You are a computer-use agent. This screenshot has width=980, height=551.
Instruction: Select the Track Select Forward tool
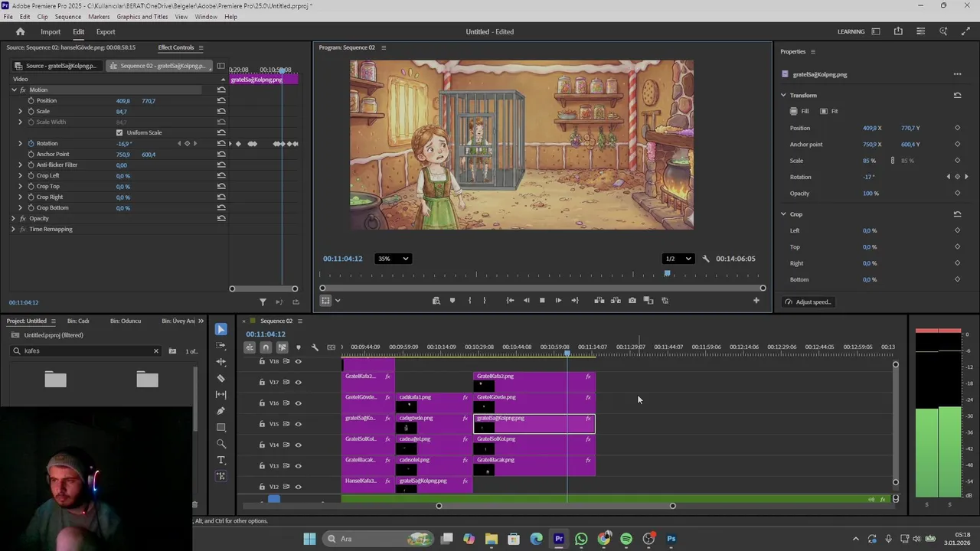[221, 345]
